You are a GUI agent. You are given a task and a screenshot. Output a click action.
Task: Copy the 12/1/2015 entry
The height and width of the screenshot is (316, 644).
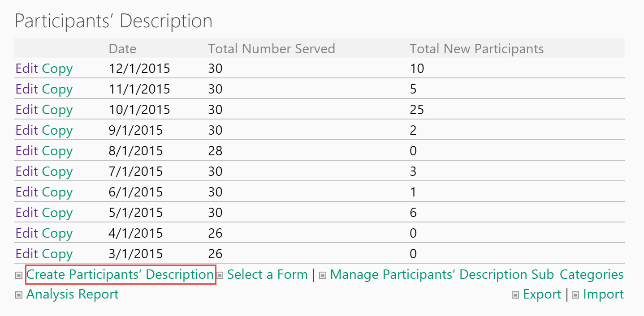click(x=57, y=68)
